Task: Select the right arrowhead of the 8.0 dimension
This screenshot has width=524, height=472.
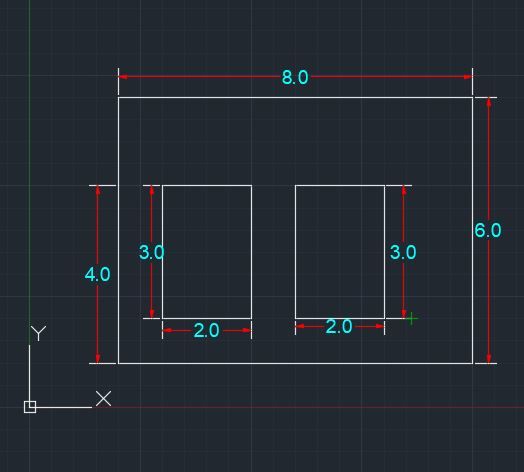Action: coord(468,77)
